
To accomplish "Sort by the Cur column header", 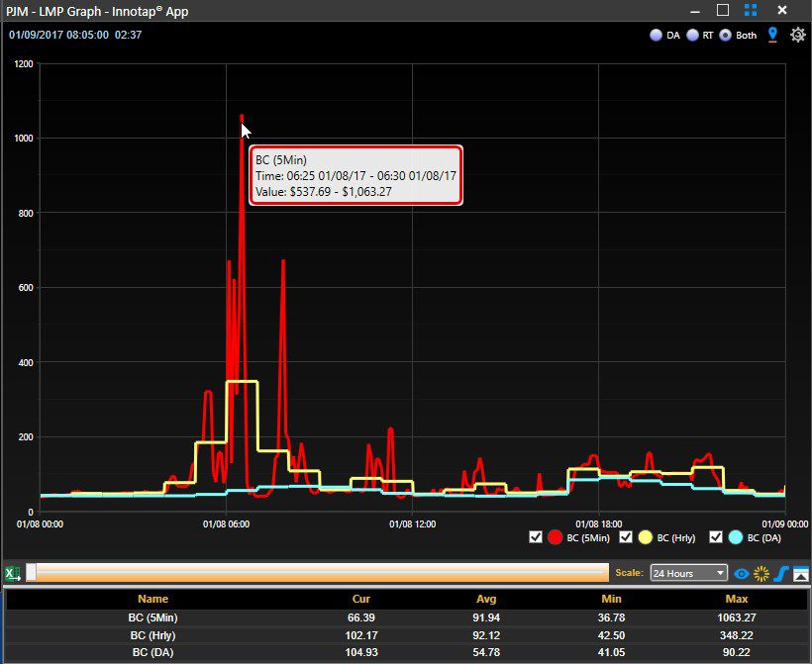I will click(361, 599).
